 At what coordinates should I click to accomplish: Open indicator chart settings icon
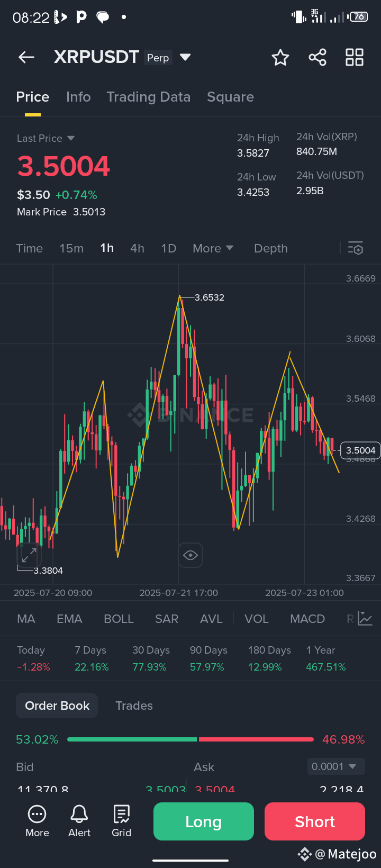click(365, 618)
